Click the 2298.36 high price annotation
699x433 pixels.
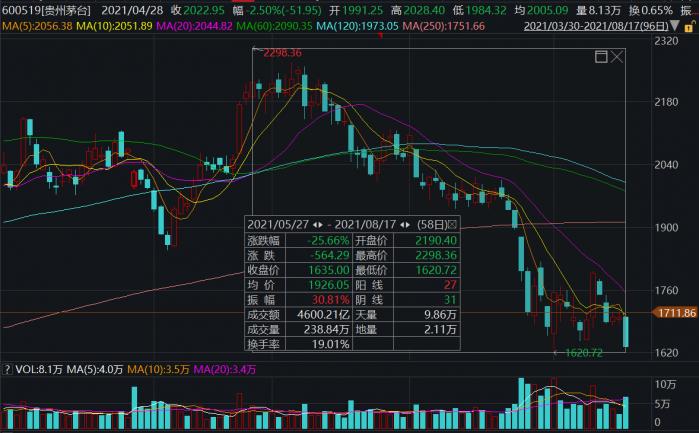tap(282, 53)
